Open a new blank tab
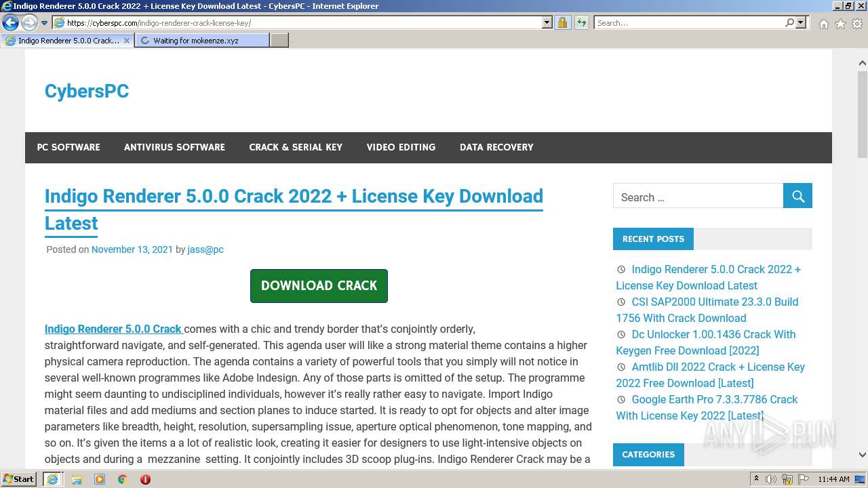The height and width of the screenshot is (488, 868). click(x=279, y=41)
